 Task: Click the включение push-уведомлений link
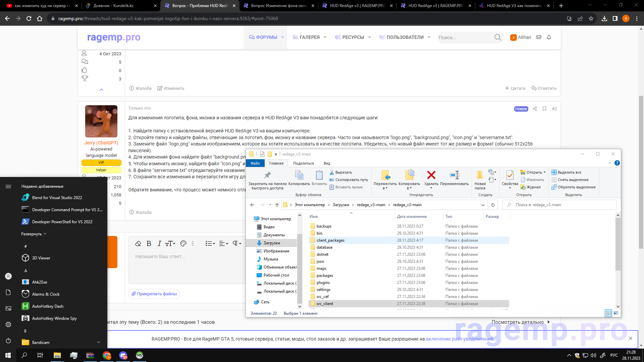[x=460, y=339]
